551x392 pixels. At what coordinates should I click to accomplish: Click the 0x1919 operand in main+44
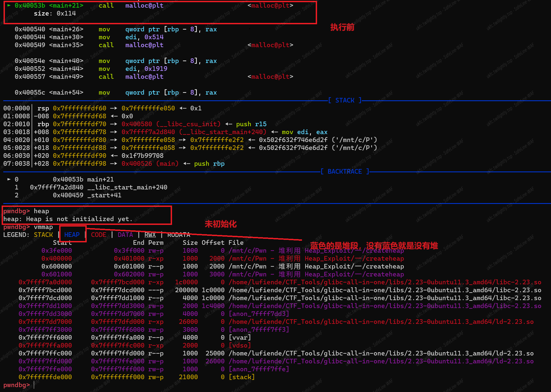click(x=156, y=69)
